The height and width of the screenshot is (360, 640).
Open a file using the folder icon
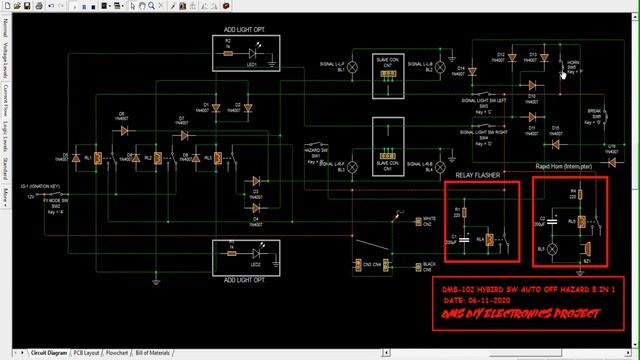pos(17,6)
